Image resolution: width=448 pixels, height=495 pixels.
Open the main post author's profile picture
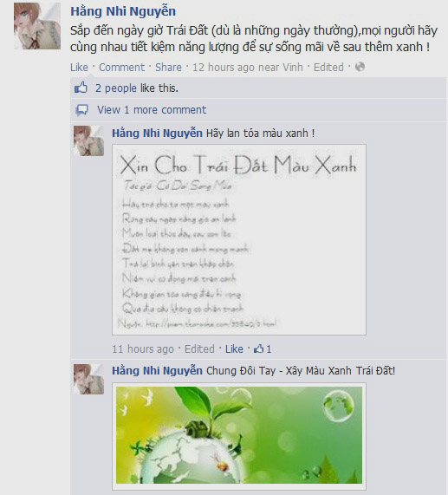tap(37, 26)
